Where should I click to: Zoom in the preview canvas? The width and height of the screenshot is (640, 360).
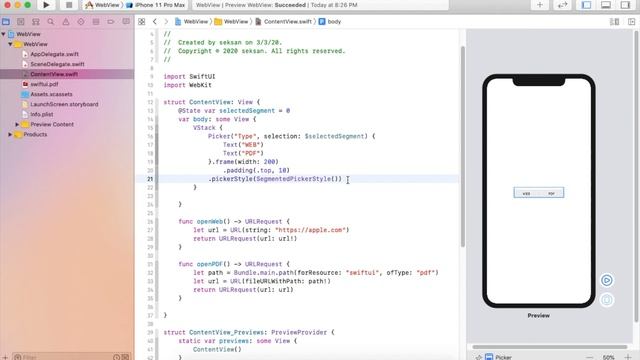point(628,357)
